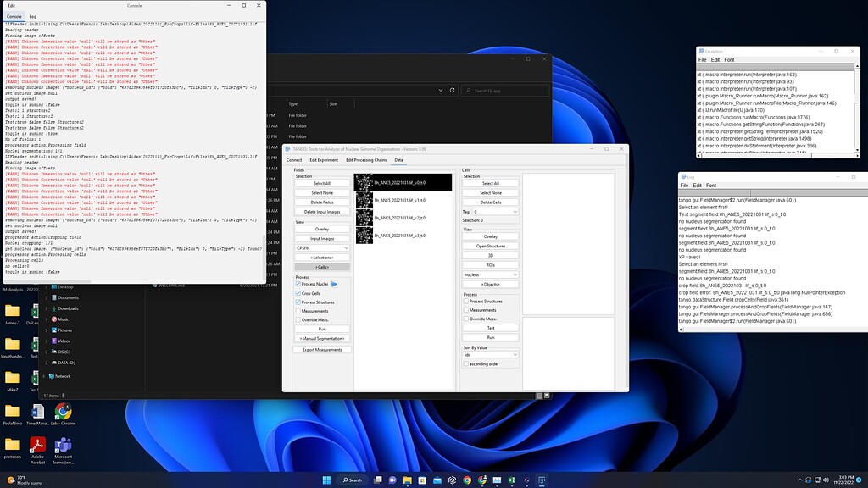Select the 8h_ANE5_20221031.lif_s:2_t:0 field thumbnail
The width and height of the screenshot is (868, 488).
(403, 218)
